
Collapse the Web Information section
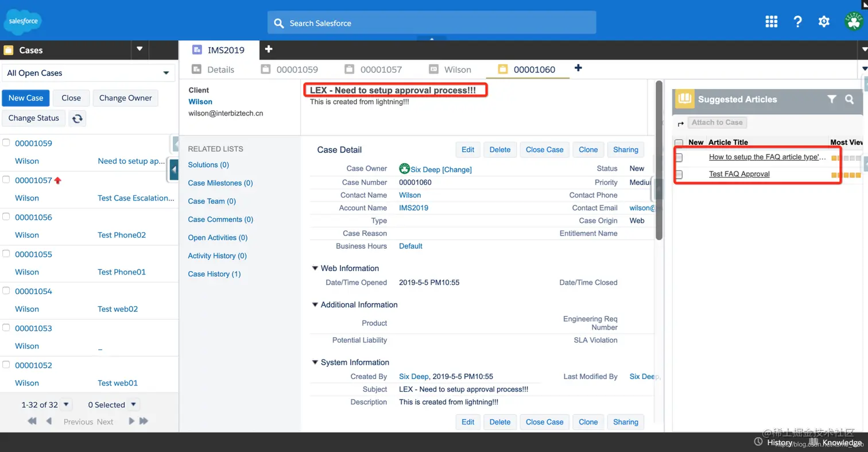[315, 268]
